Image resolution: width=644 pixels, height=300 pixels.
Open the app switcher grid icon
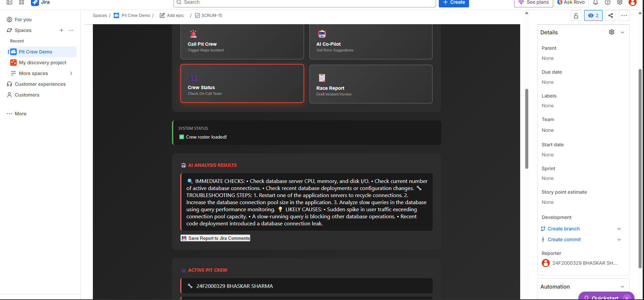pyautogui.click(x=22, y=2)
